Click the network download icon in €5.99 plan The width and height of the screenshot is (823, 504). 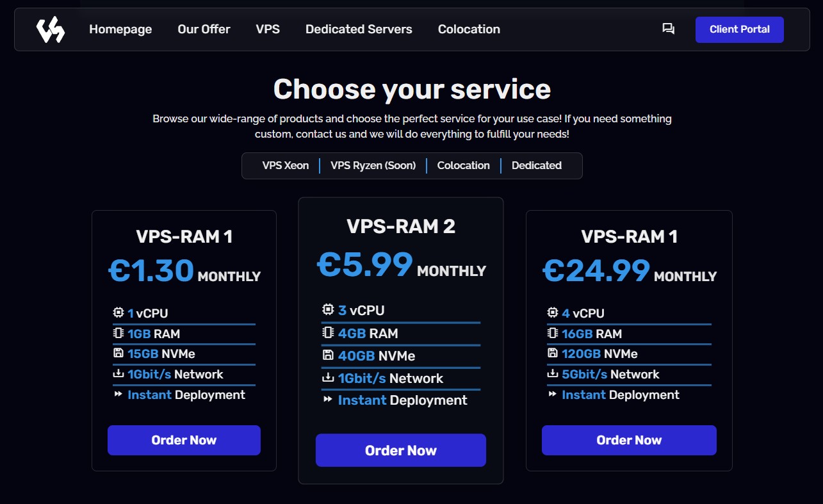[x=328, y=378]
